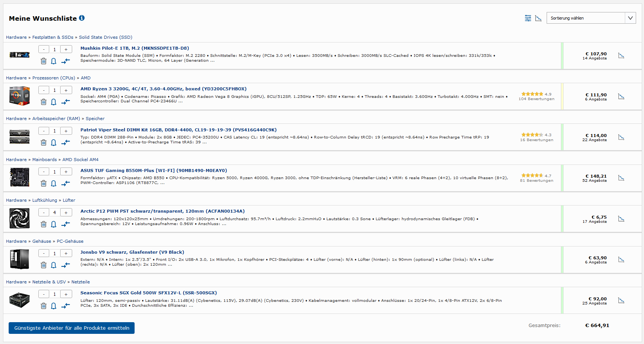Image resolution: width=644 pixels, height=344 pixels.
Task: Go to AMD Sockel AM4 breadcrumb
Action: 80,160
